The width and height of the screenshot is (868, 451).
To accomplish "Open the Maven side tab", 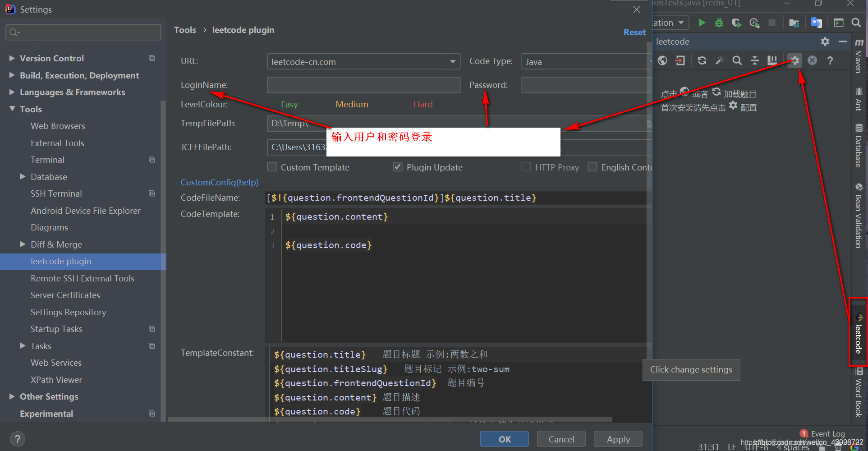I will [859, 55].
